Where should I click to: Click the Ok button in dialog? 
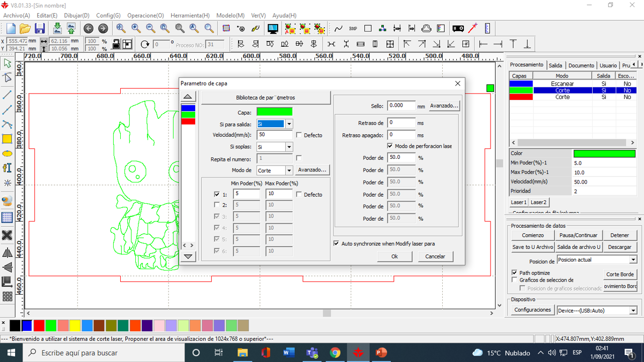click(x=394, y=256)
